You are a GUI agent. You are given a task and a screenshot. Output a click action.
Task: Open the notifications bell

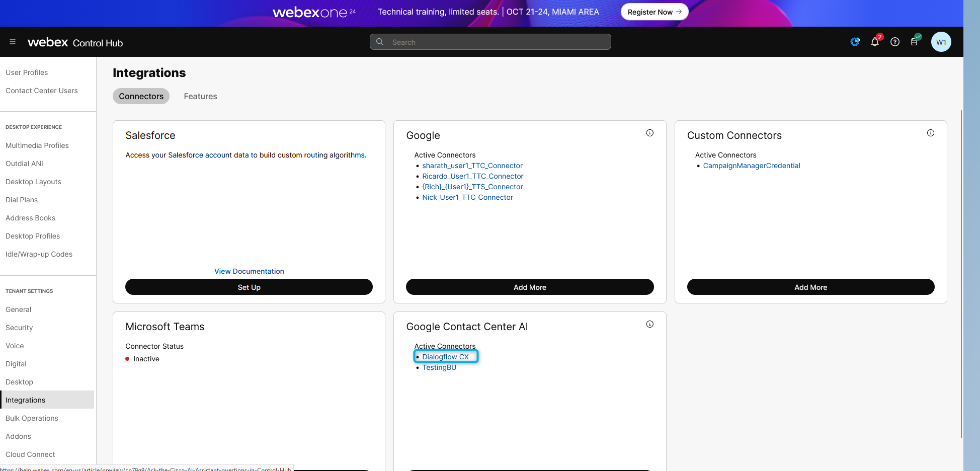point(875,42)
